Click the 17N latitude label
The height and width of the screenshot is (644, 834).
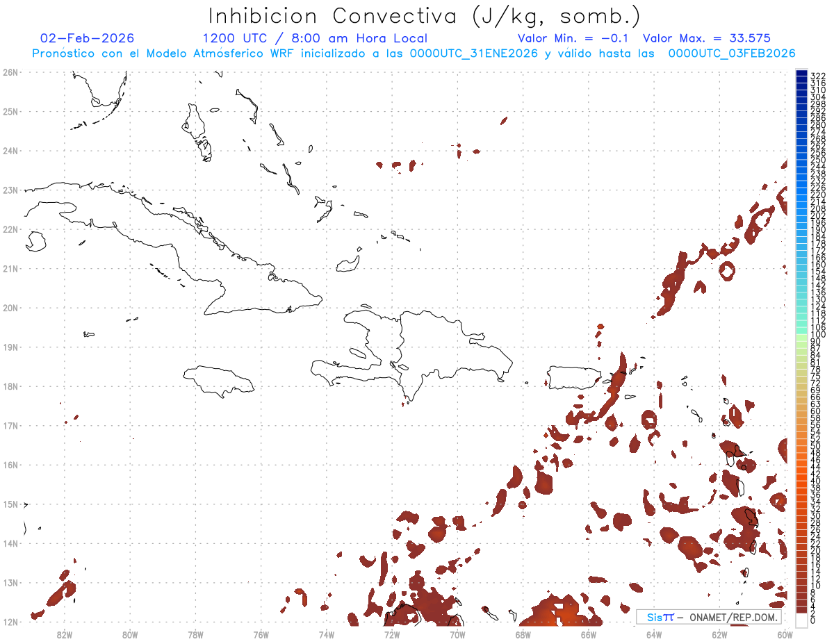pos(10,425)
